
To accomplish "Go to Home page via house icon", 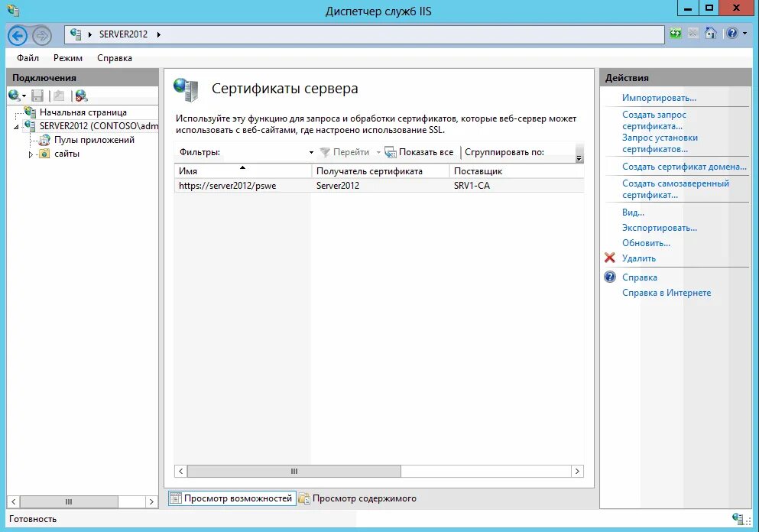I will pyautogui.click(x=711, y=33).
